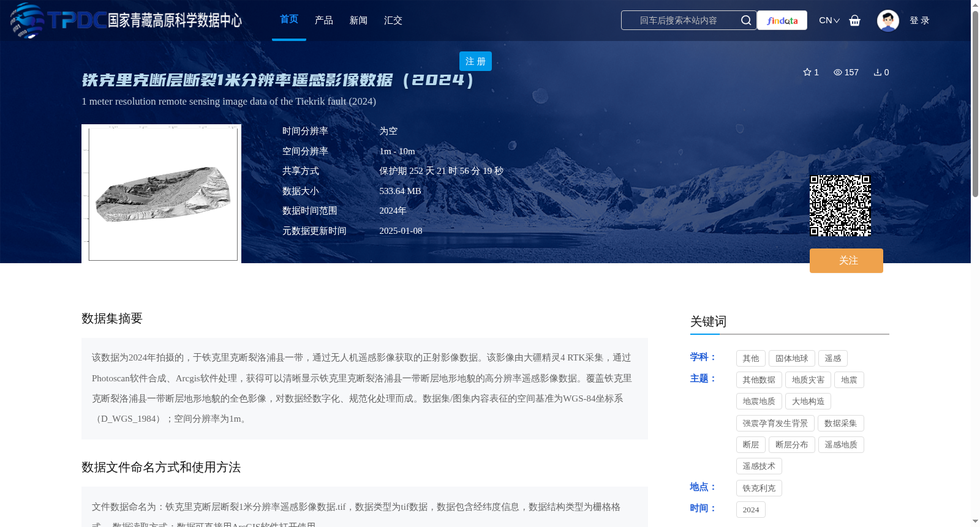Select the 遥感技术 theme tag
The width and height of the screenshot is (980, 527).
click(759, 466)
